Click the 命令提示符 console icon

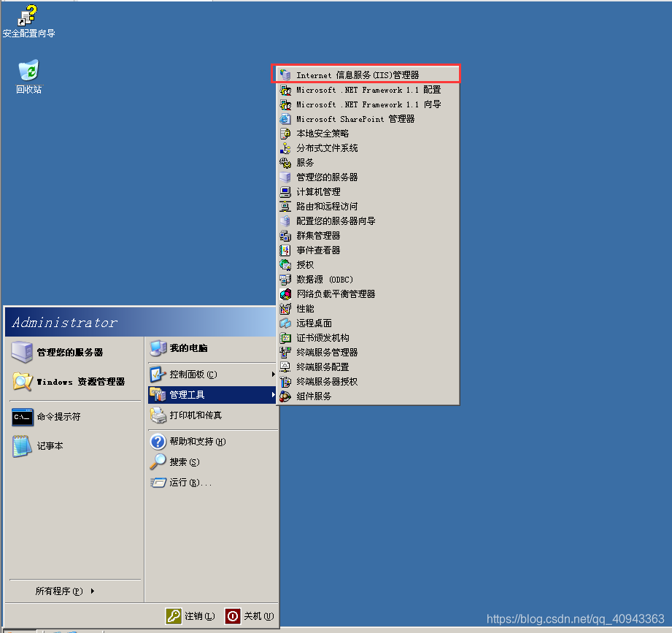(x=23, y=417)
